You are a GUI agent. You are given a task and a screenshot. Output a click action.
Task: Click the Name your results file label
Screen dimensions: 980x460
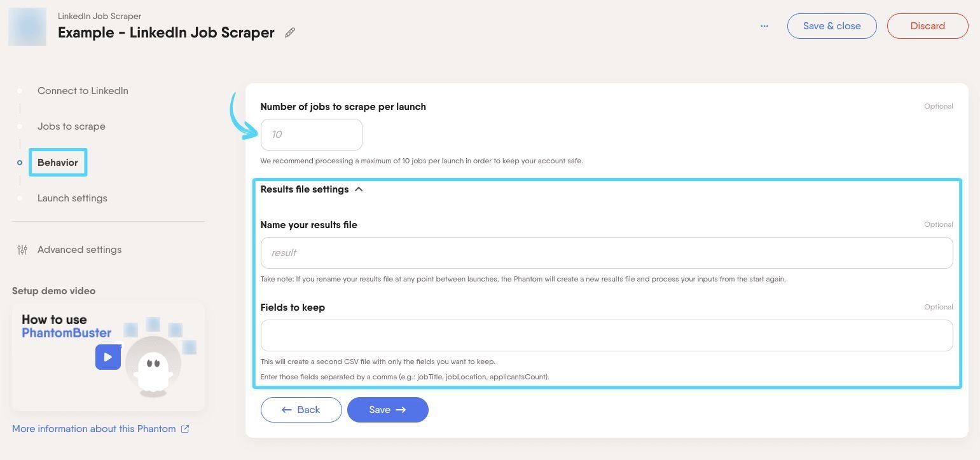pos(309,225)
